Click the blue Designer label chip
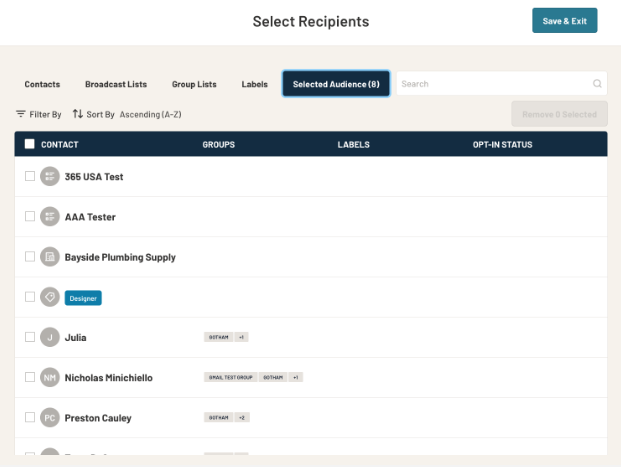Viewport: 621px width, 467px height. pos(83,298)
